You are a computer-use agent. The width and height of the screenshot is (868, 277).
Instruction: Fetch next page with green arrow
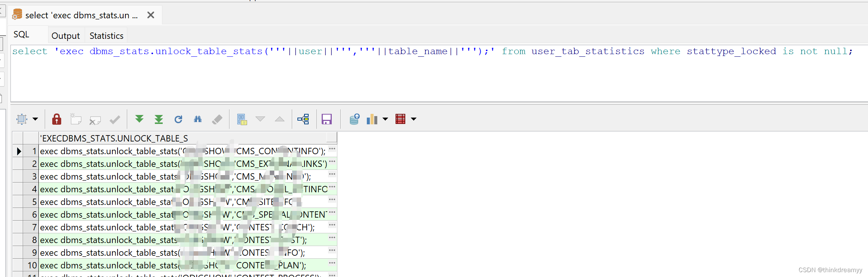pyautogui.click(x=139, y=119)
